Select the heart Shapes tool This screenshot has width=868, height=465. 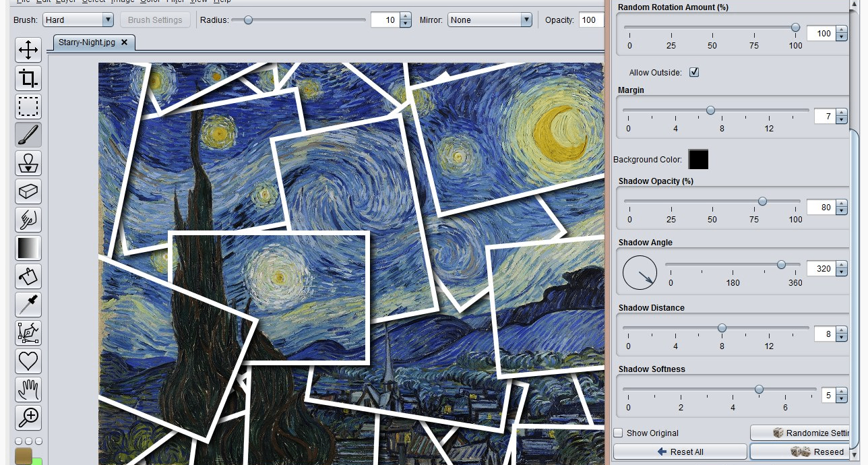(28, 361)
